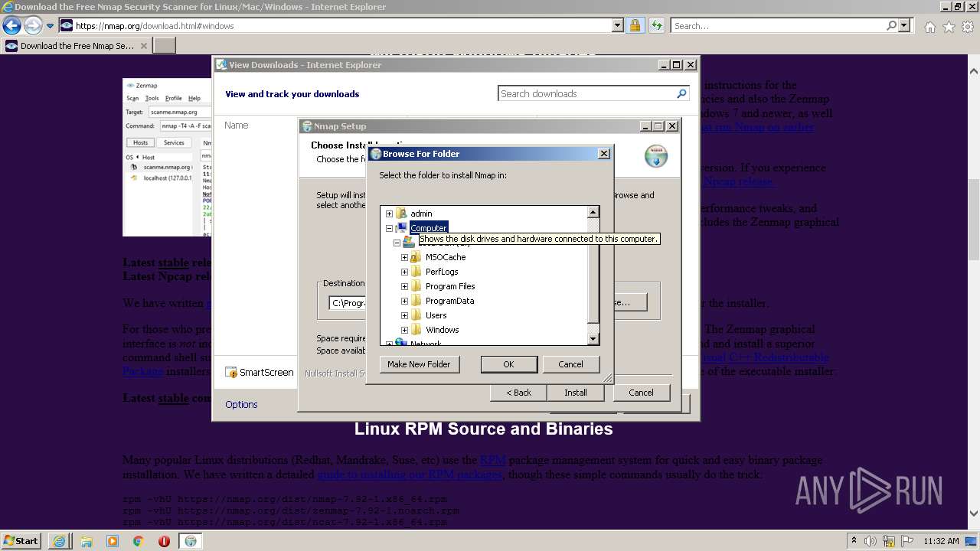The height and width of the screenshot is (551, 980).
Task: Close the Browse For Folder dialog
Action: click(603, 153)
